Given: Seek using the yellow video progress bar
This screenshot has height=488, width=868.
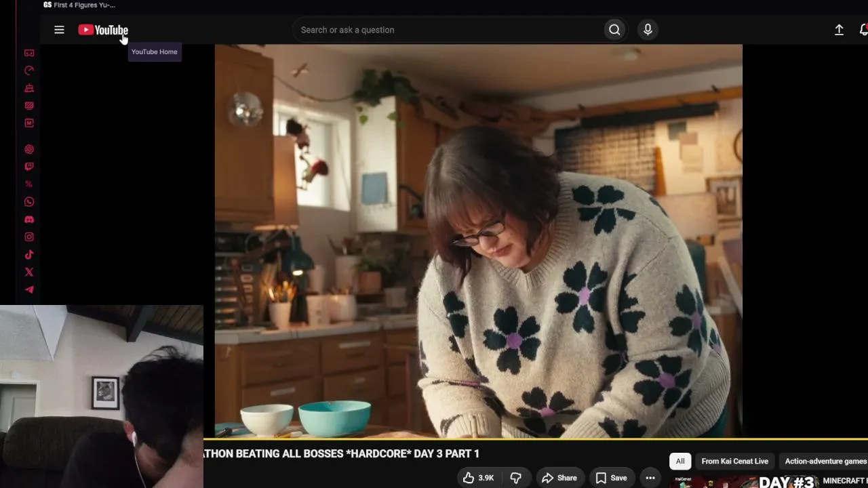Looking at the screenshot, I should click(536, 439).
